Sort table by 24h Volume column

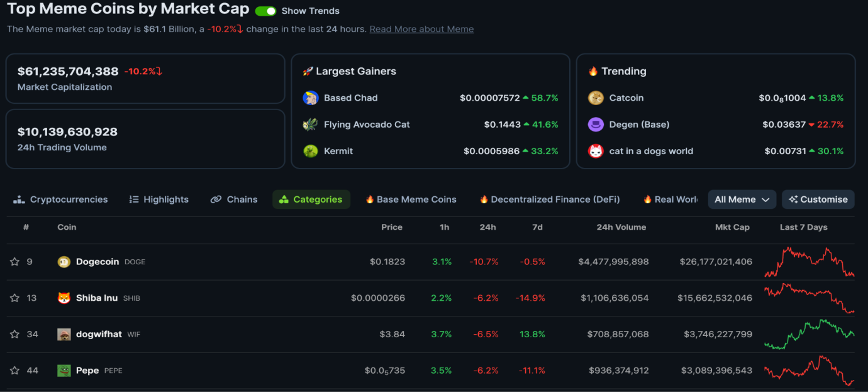621,227
